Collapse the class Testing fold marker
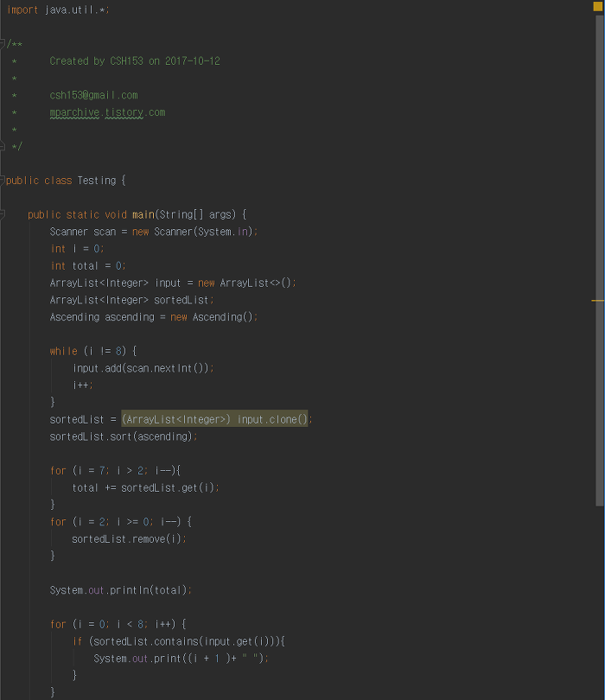605x700 pixels. (x=3, y=181)
